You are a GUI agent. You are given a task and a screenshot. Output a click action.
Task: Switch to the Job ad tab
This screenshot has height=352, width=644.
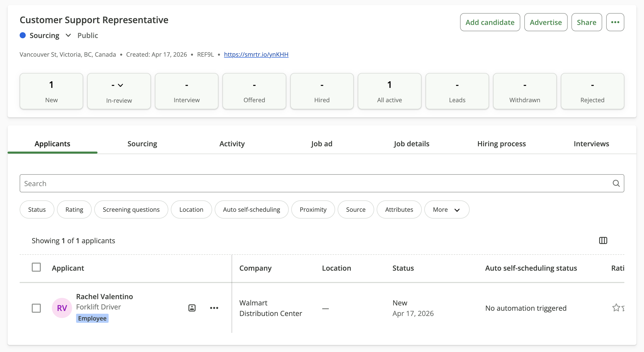point(322,144)
